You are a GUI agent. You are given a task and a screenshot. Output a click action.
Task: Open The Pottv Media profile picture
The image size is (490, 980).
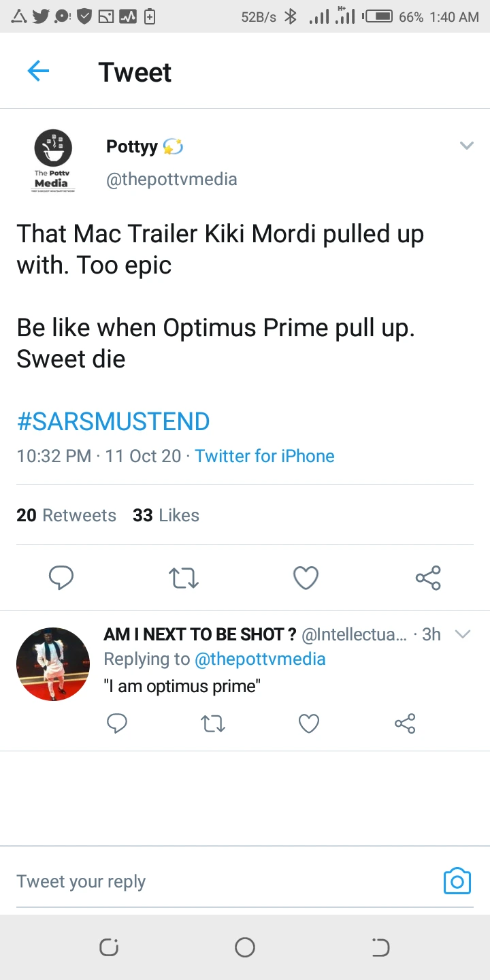click(52, 160)
